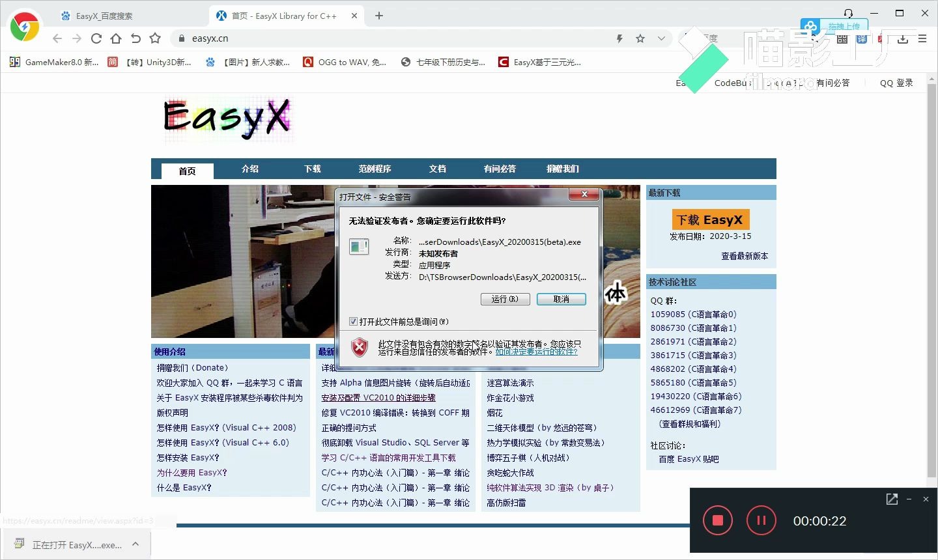Click the orange 下载 EasyX button
Viewport: 938px width, 560px height.
pyautogui.click(x=711, y=219)
